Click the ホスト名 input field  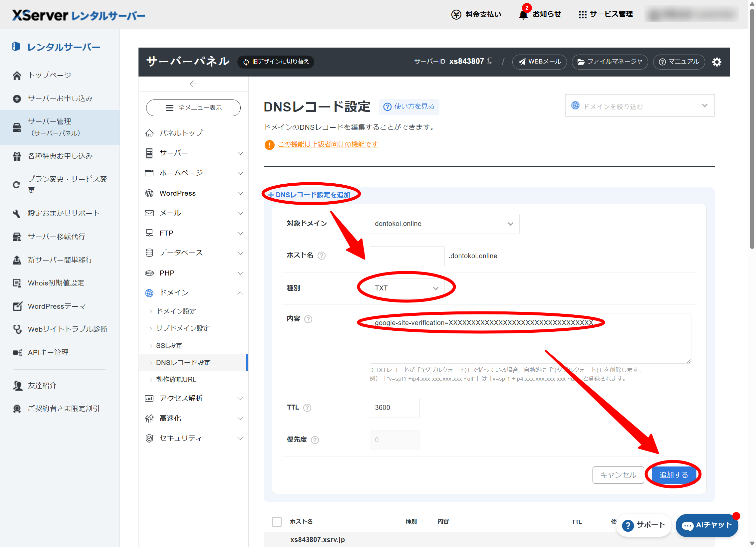pyautogui.click(x=407, y=256)
